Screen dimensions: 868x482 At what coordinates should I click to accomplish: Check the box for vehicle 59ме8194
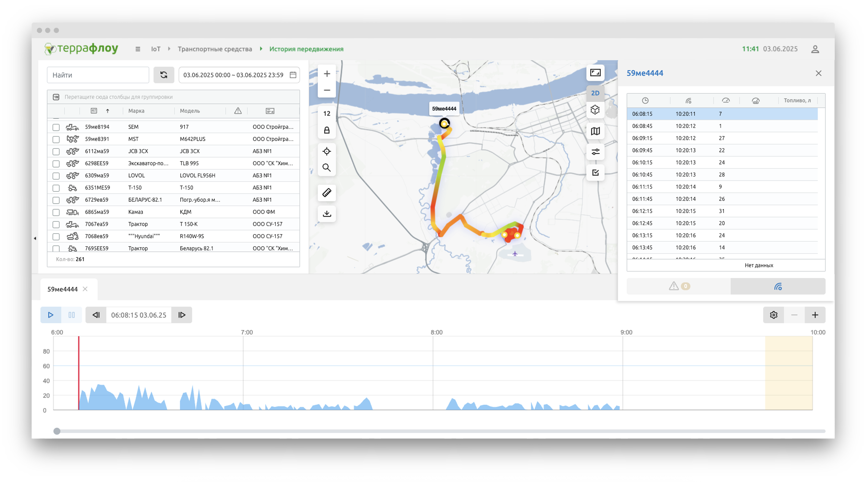point(56,127)
